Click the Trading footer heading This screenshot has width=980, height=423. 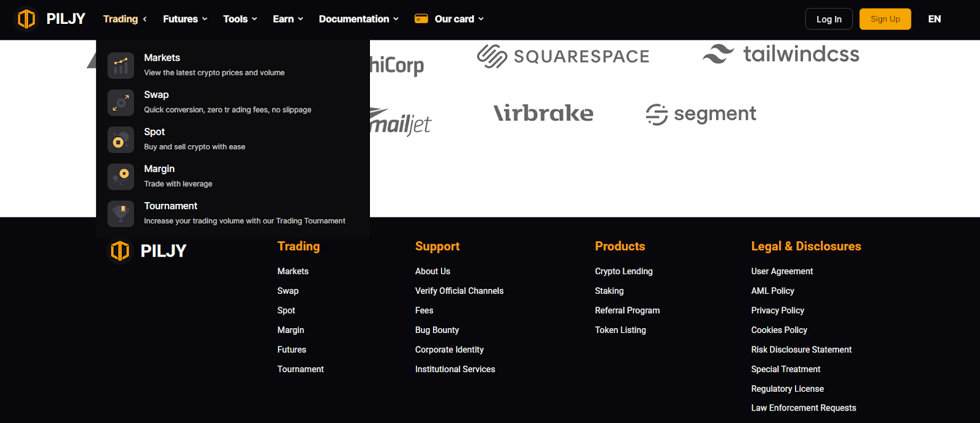click(299, 246)
